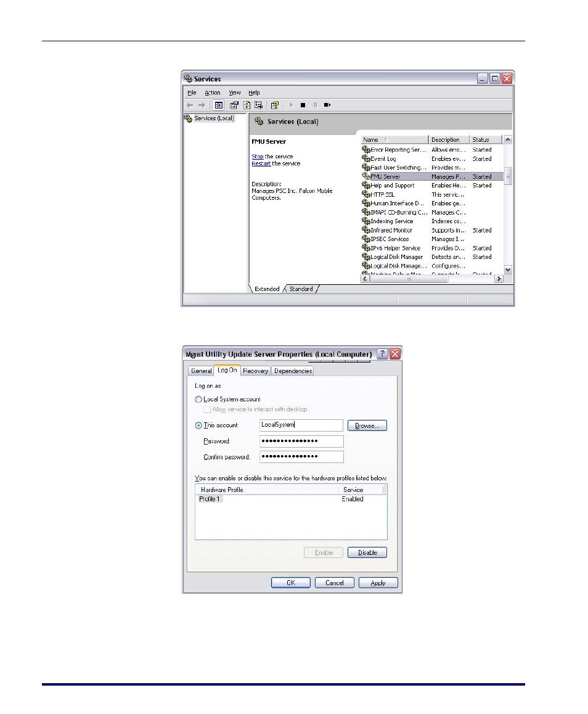The height and width of the screenshot is (714, 588).
Task: Click the gear icon beside Indexing Service row
Action: click(366, 221)
